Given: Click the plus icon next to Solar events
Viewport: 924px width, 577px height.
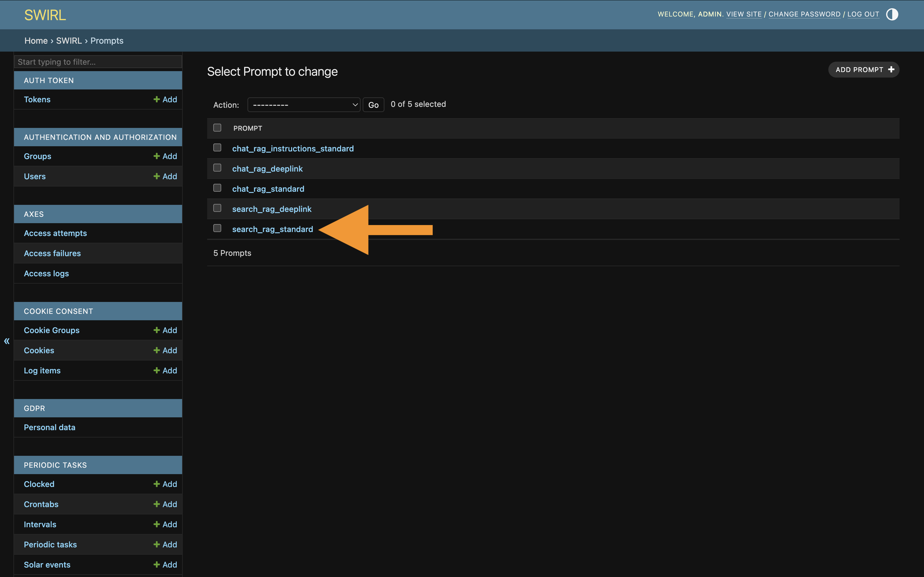Looking at the screenshot, I should [157, 564].
